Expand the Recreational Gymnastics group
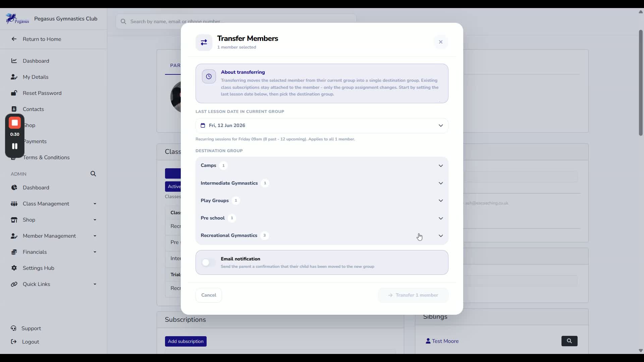The image size is (644, 362). [322, 236]
